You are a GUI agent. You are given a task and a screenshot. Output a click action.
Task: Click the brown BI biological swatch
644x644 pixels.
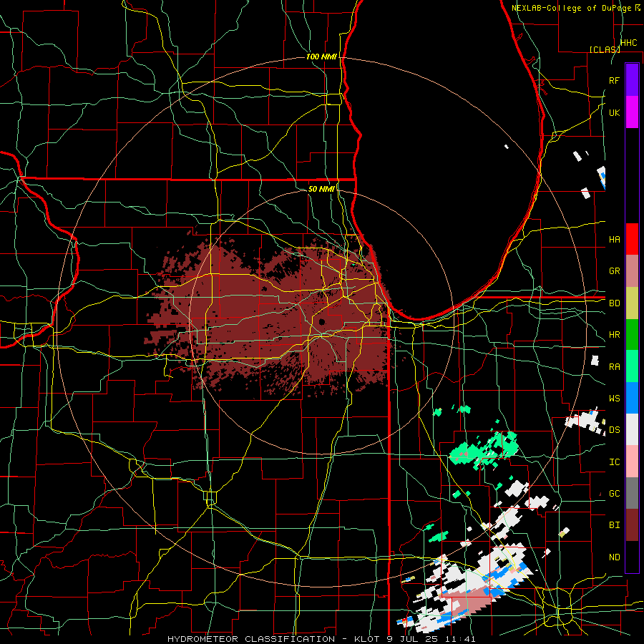click(x=632, y=525)
